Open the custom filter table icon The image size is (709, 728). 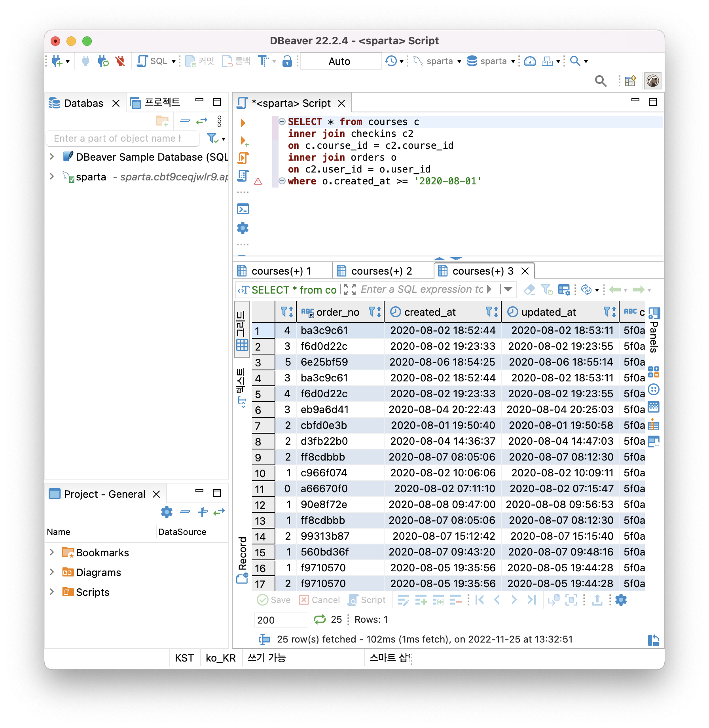coord(564,290)
